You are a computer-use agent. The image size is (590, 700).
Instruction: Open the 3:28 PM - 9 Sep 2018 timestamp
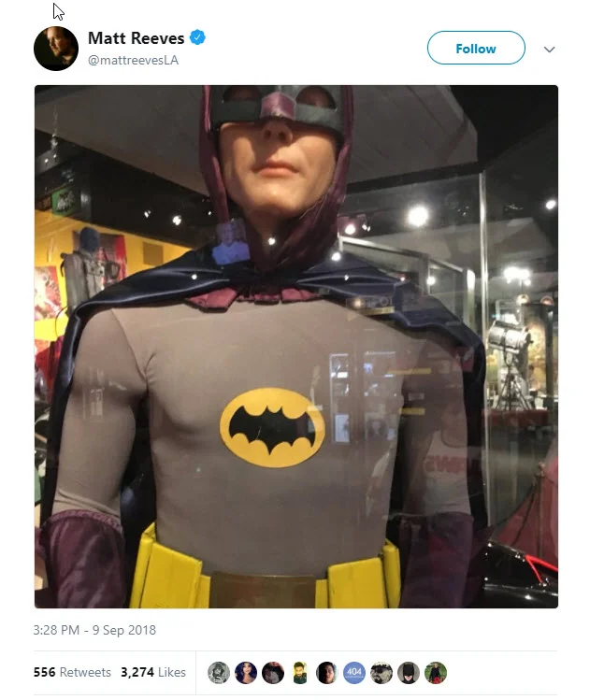point(94,630)
